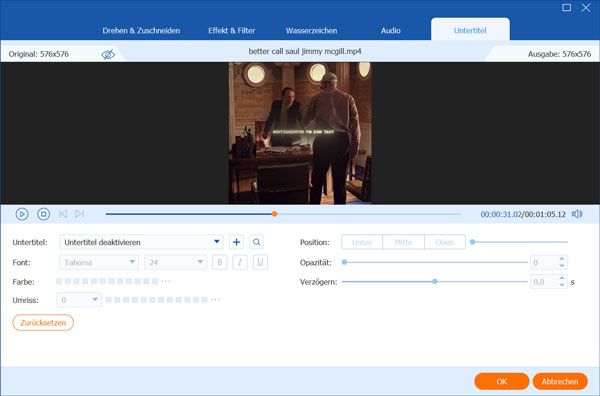Toggle bold subtitle text
The width and height of the screenshot is (600, 396).
coord(220,262)
